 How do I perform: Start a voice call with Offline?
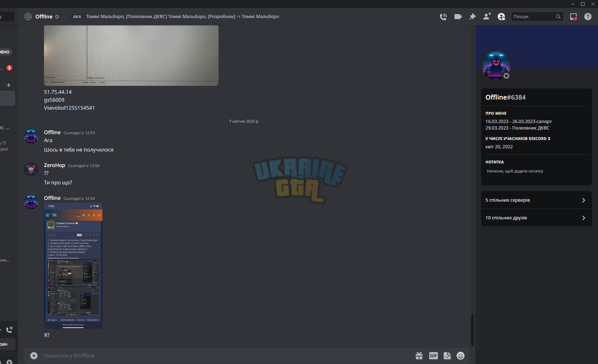click(443, 17)
